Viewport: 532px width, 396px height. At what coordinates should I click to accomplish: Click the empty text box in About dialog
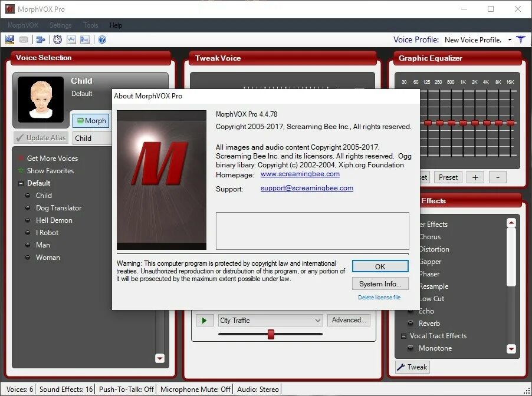click(313, 231)
